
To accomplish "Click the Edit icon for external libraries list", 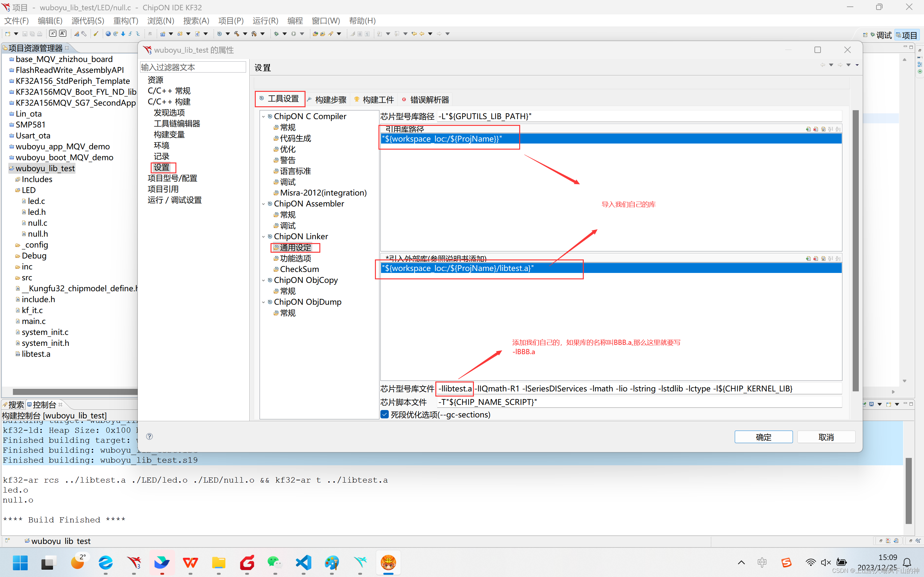I will pyautogui.click(x=823, y=259).
